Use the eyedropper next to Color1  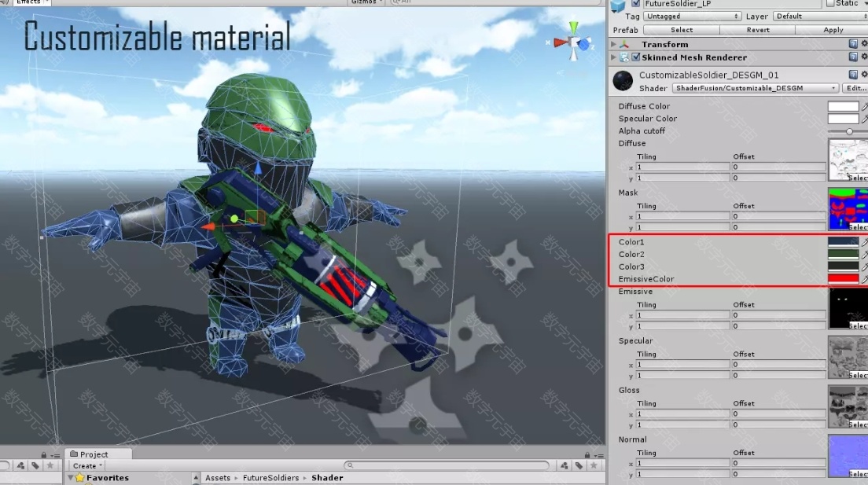pyautogui.click(x=864, y=242)
